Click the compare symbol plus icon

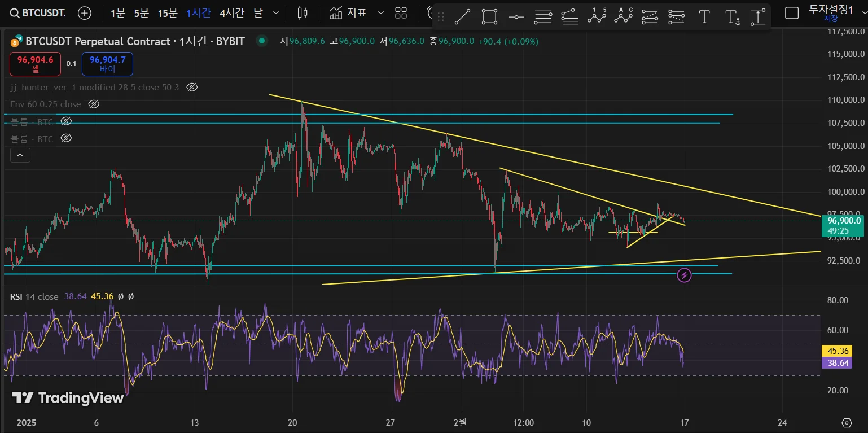[85, 13]
